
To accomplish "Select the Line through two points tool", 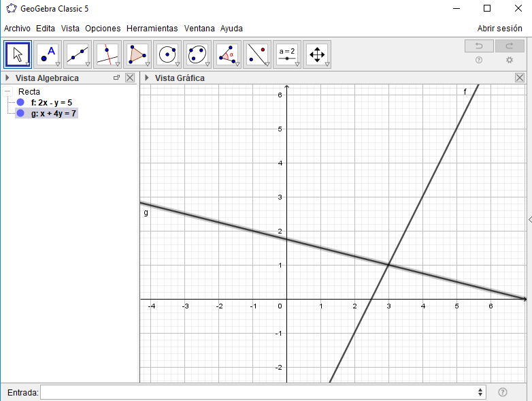I will click(78, 54).
